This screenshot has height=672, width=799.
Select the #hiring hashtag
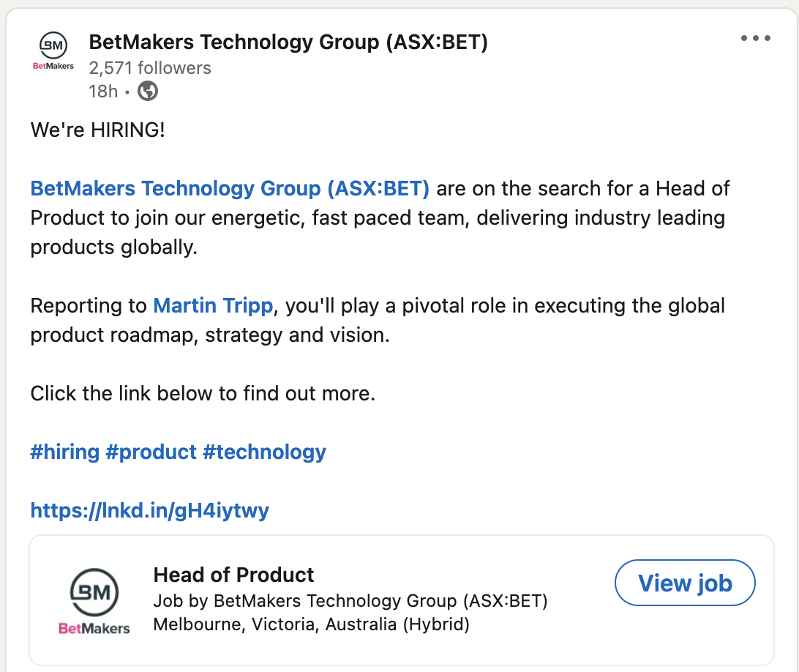(x=64, y=452)
